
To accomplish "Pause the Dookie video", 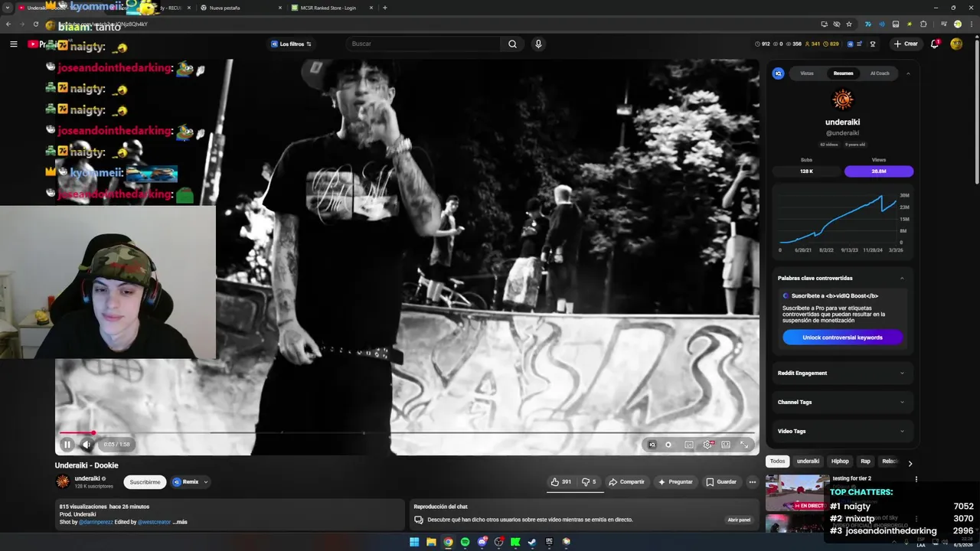I will tap(67, 445).
